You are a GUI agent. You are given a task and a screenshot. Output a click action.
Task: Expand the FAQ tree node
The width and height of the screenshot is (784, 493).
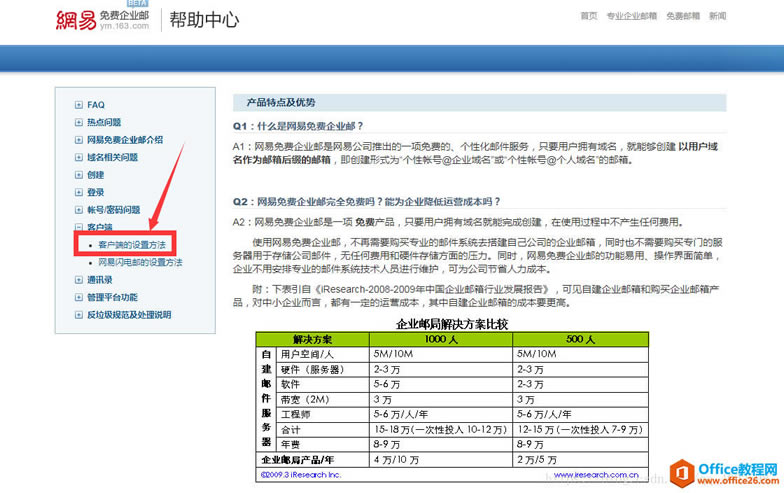click(78, 105)
